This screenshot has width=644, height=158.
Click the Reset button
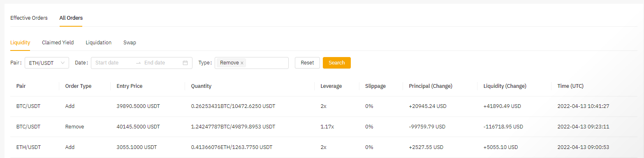tap(307, 63)
